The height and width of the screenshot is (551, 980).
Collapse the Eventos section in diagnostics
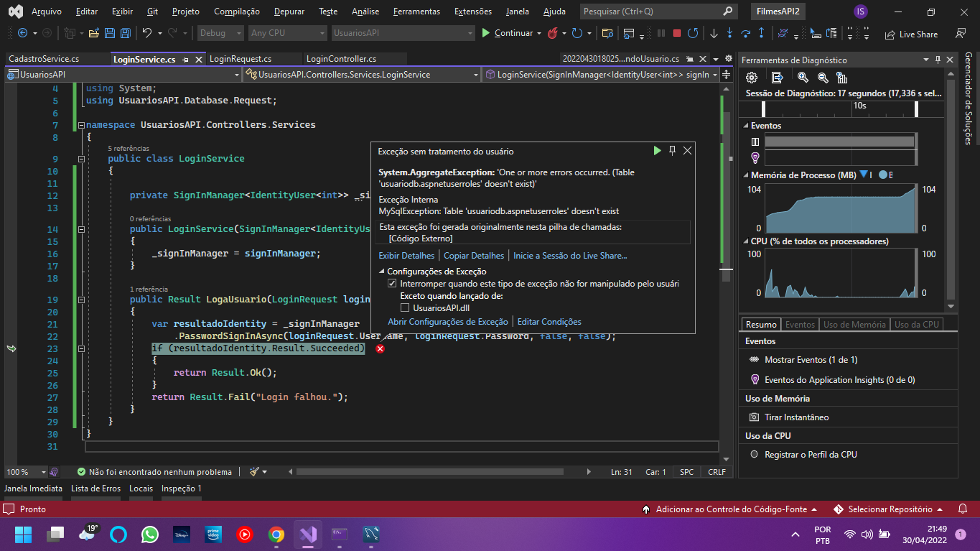point(745,126)
